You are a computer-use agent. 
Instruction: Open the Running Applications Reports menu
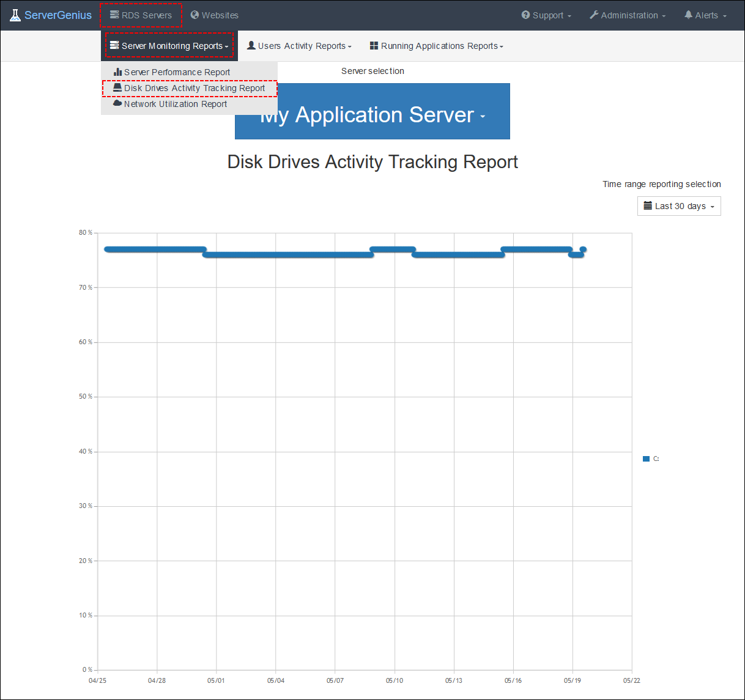[436, 46]
